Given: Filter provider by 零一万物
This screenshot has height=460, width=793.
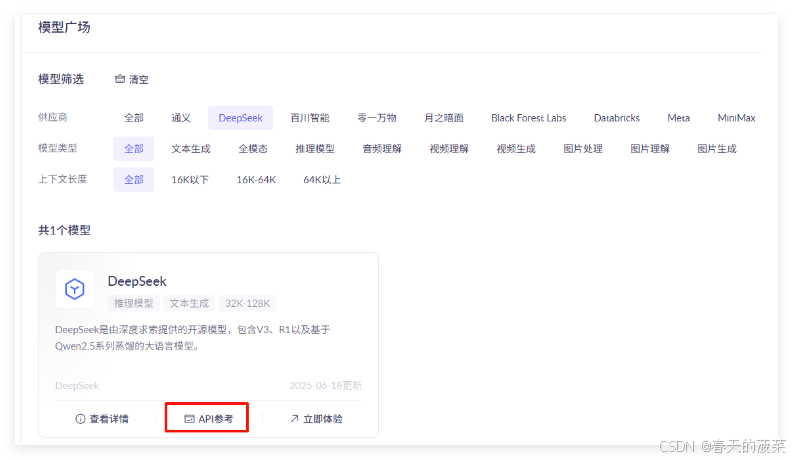Looking at the screenshot, I should pos(377,118).
